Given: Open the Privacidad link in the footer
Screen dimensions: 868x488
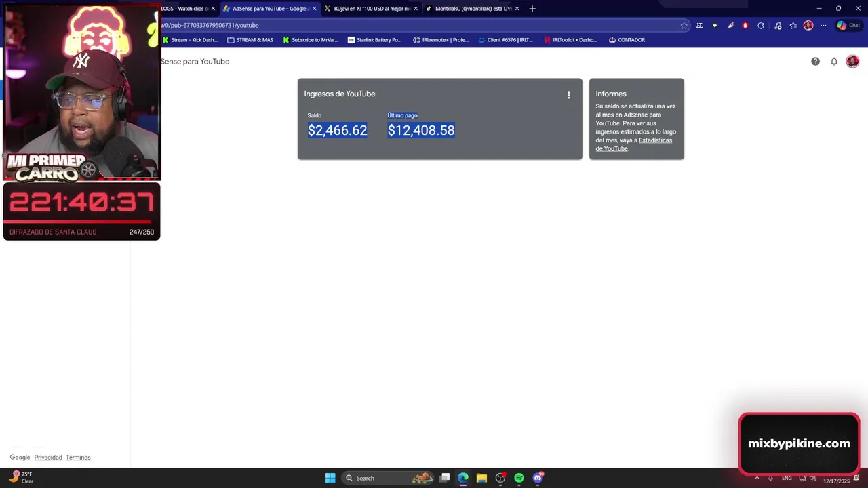Looking at the screenshot, I should (x=48, y=457).
